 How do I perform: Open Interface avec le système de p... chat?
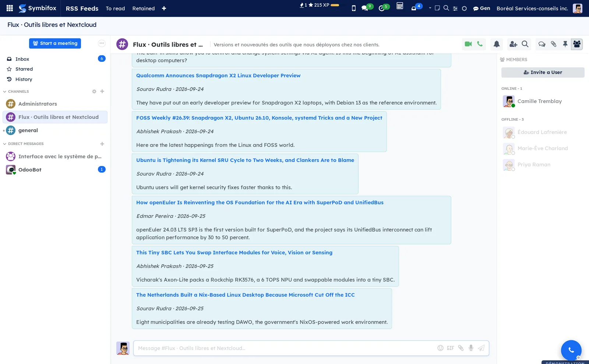point(55,156)
